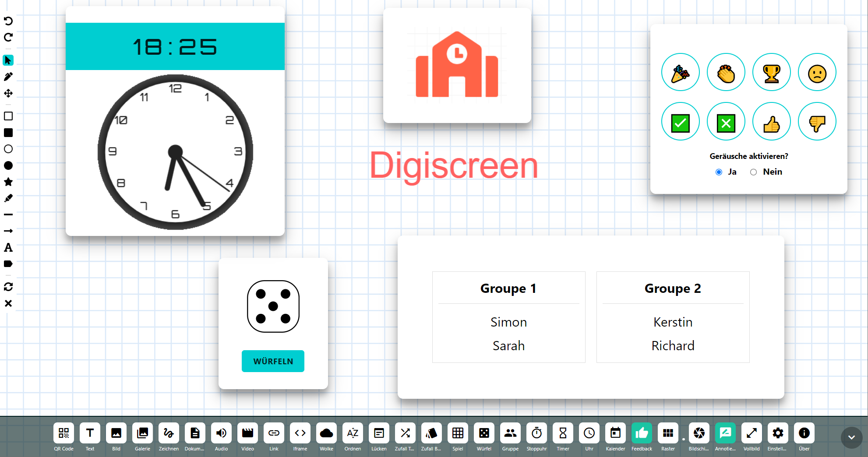Open the Kalender module

[x=615, y=433]
